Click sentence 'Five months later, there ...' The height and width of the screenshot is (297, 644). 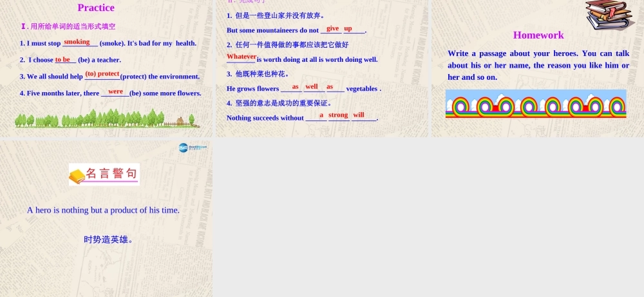tap(111, 93)
